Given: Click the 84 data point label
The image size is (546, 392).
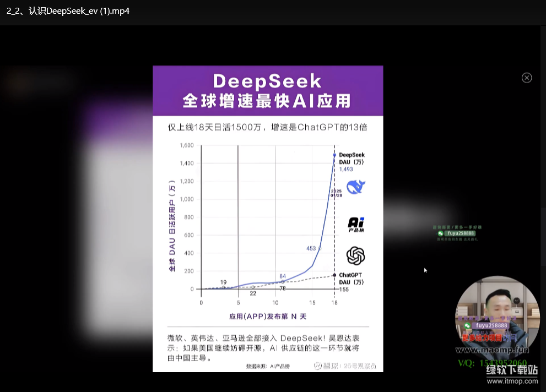Looking at the screenshot, I should (283, 276).
